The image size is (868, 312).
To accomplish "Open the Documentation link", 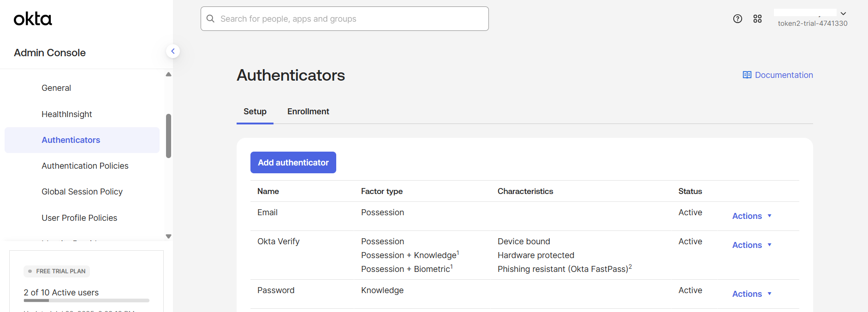I will click(784, 75).
